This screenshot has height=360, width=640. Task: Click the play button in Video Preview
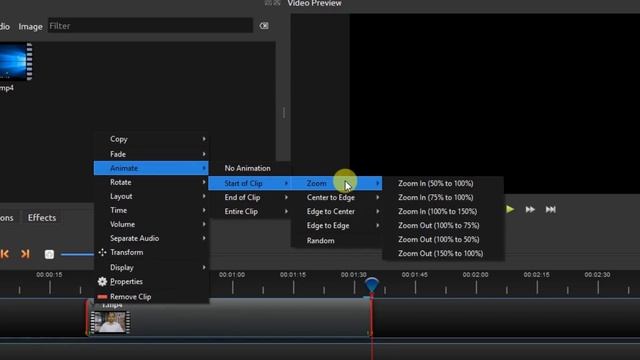(x=510, y=209)
